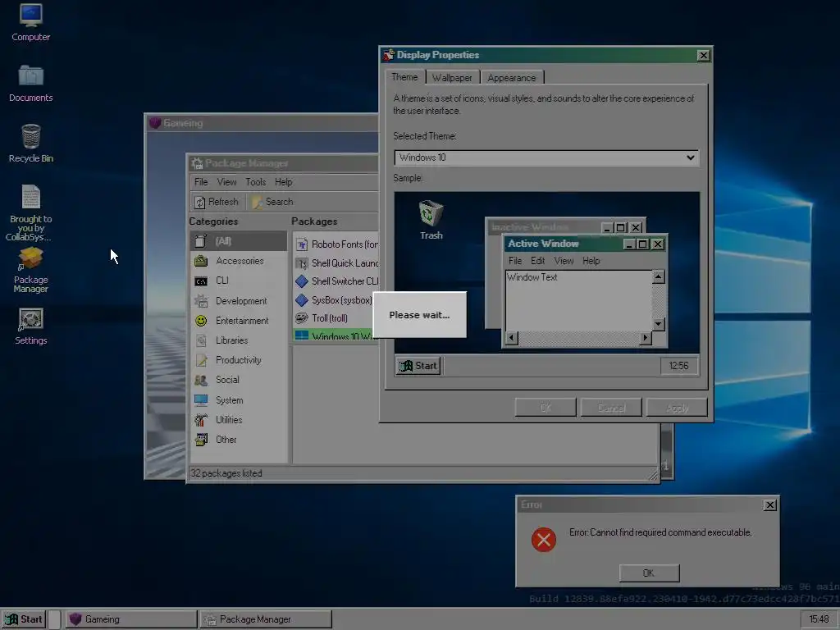Screen dimensions: 840x630
Task: Click the Search icon in the Package Manager toolbar
Action: pos(258,202)
